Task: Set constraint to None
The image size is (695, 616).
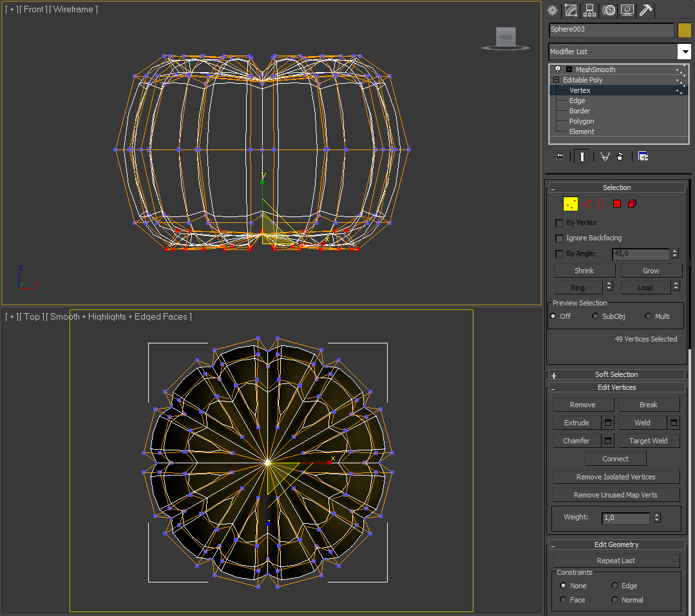Action: coord(563,586)
